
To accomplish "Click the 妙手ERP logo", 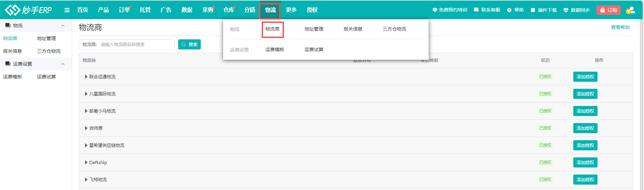I will coord(29,10).
